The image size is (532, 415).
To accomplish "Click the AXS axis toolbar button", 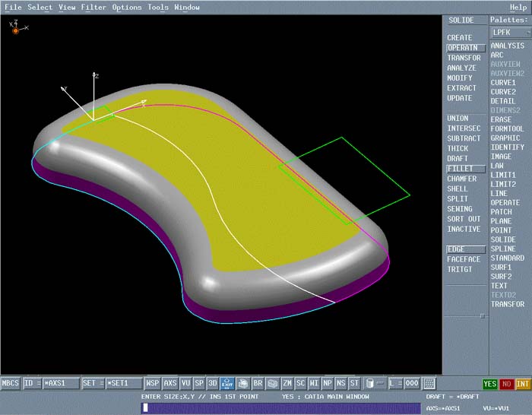I will pyautogui.click(x=170, y=384).
